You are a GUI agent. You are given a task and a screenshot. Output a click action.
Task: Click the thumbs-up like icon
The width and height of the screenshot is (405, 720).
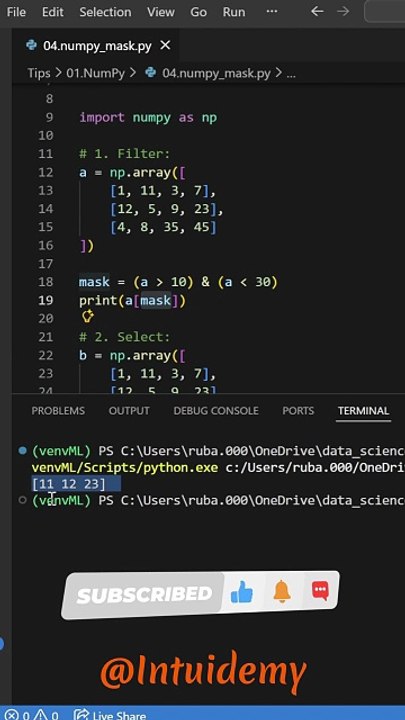pos(242,594)
